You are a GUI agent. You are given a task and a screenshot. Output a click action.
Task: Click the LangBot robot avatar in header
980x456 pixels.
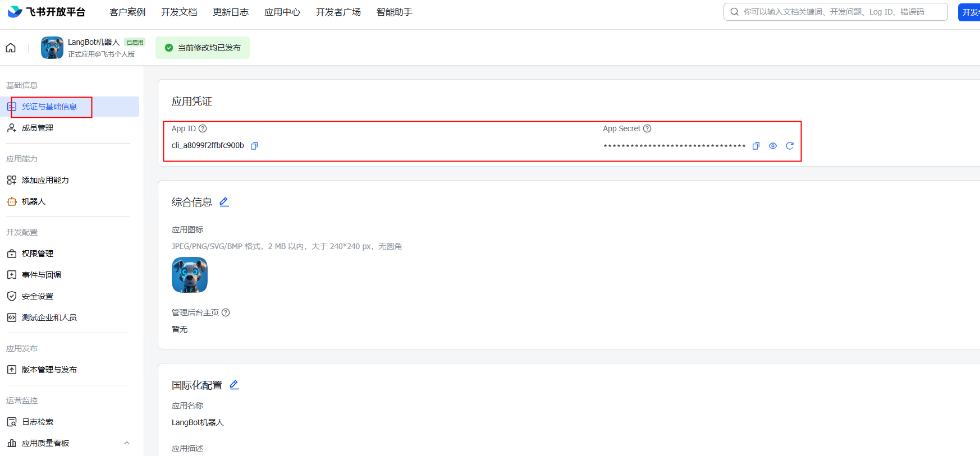pyautogui.click(x=52, y=48)
